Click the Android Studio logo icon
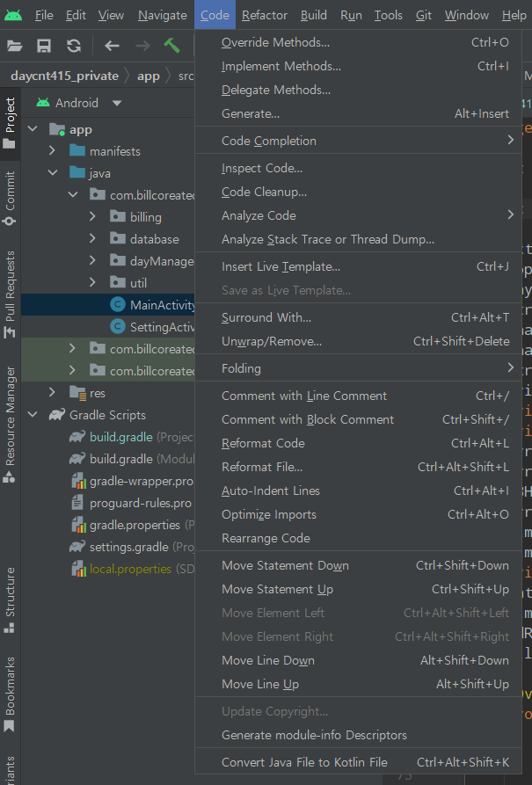532x785 pixels. click(13, 16)
